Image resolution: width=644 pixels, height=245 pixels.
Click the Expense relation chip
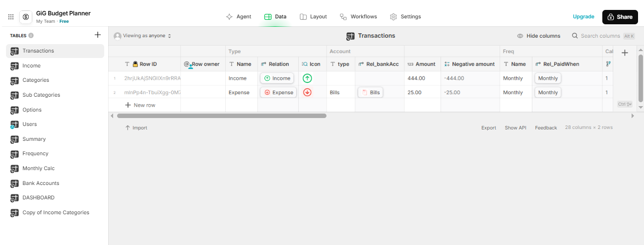tap(278, 92)
